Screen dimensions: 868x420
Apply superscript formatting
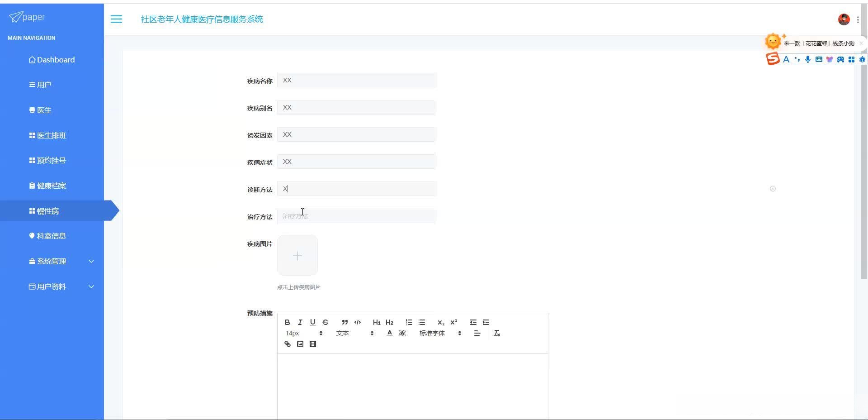point(454,322)
